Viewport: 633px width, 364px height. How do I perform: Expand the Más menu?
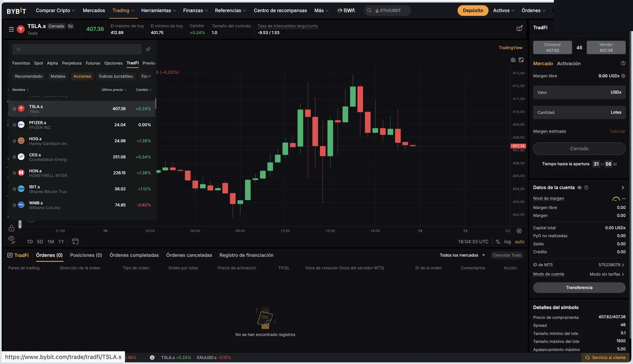[321, 11]
